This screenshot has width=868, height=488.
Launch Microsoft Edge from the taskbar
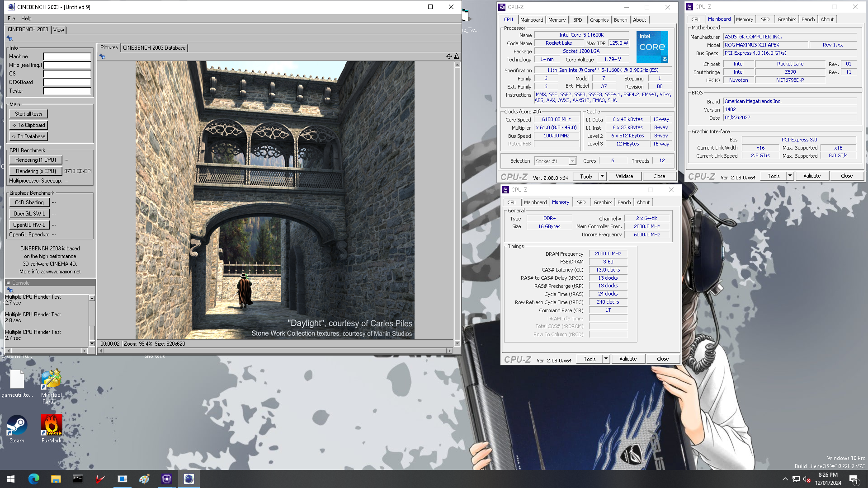pyautogui.click(x=34, y=479)
